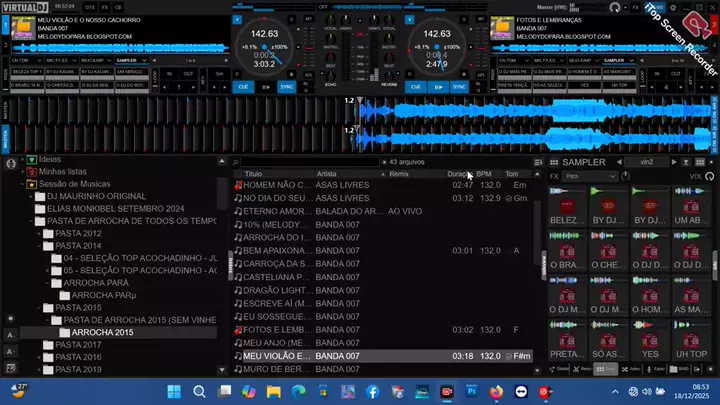Adjust the sampler VOL knob
Viewport: 720px width, 405px height.
tap(710, 176)
